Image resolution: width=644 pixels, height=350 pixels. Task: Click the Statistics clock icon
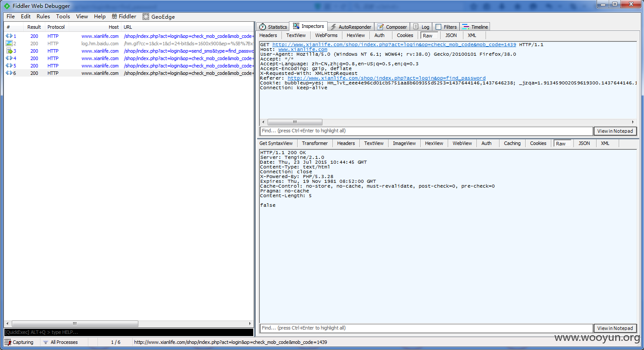[262, 27]
